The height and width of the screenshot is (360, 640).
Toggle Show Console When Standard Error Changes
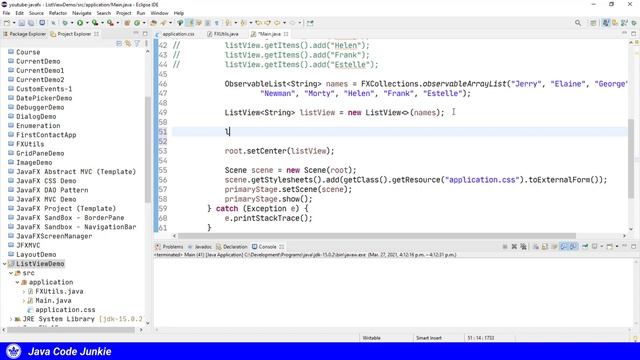click(x=573, y=247)
